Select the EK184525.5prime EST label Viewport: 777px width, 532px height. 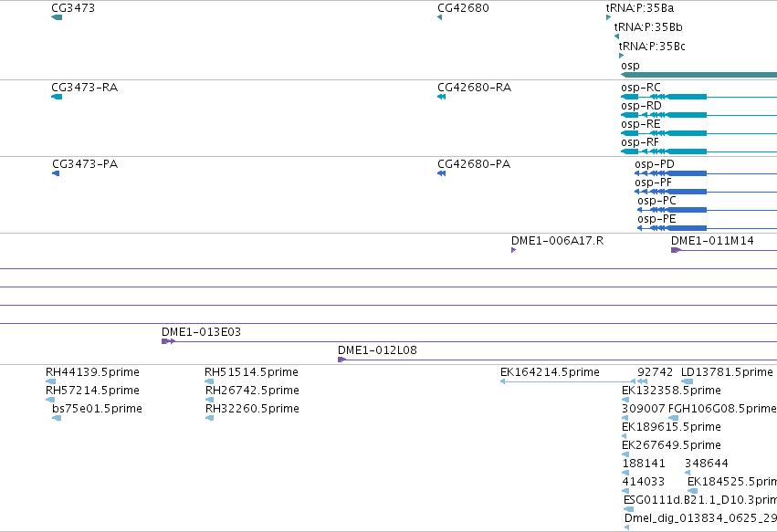(x=732, y=482)
